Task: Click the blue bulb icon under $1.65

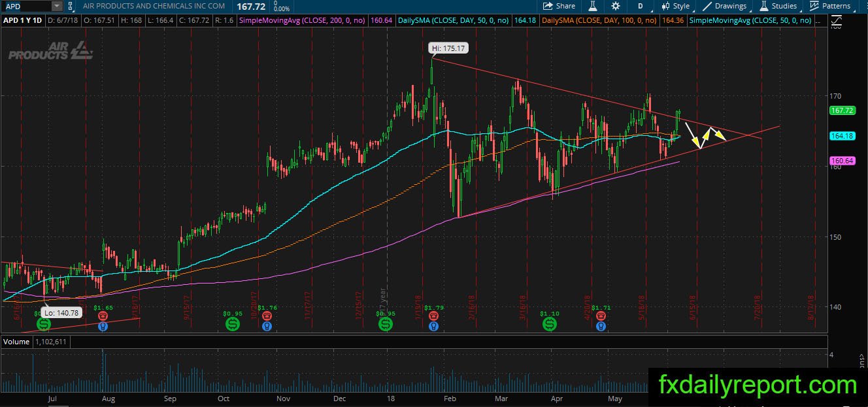Action: pyautogui.click(x=103, y=325)
